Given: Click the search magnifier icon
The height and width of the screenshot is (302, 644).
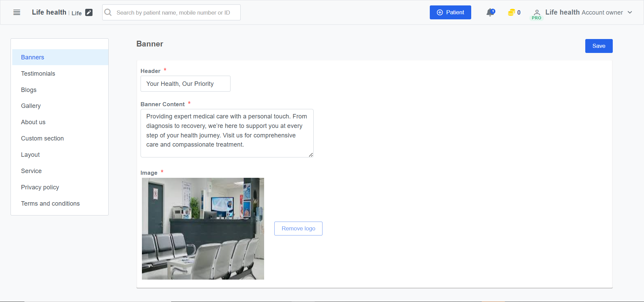Looking at the screenshot, I should [108, 13].
